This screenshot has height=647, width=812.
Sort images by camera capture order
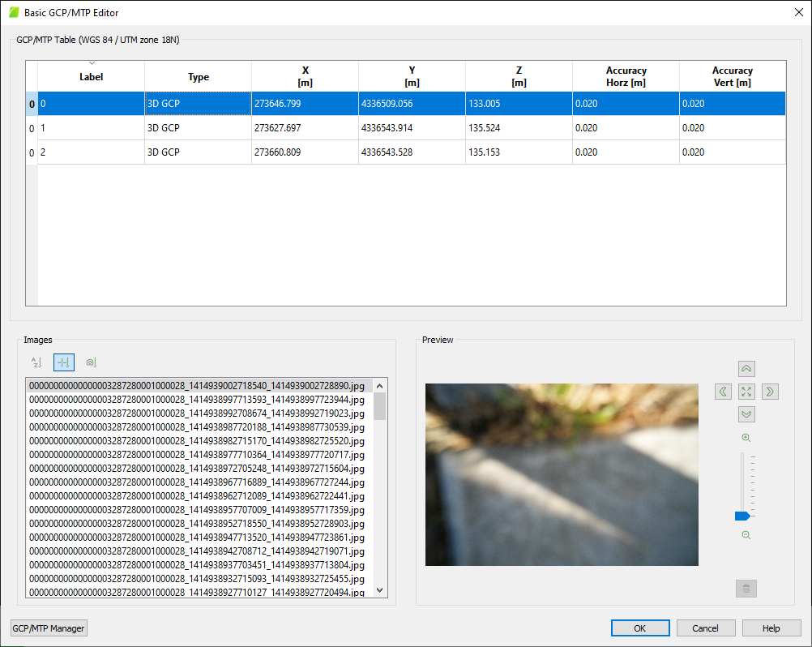pos(92,363)
